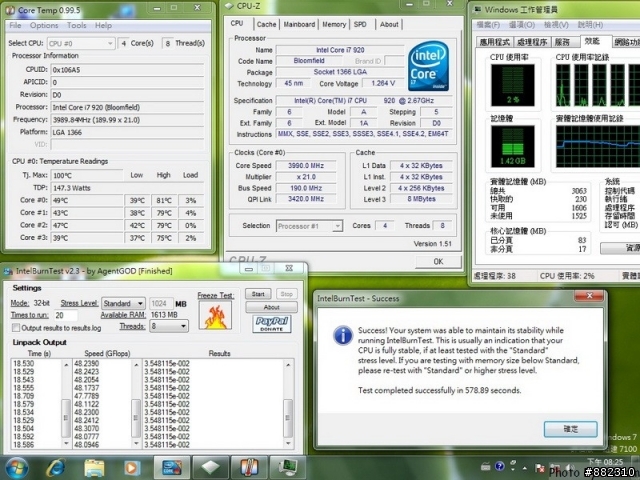Click the keyboard icon in system tray
The image size is (640, 480).
coord(485,466)
